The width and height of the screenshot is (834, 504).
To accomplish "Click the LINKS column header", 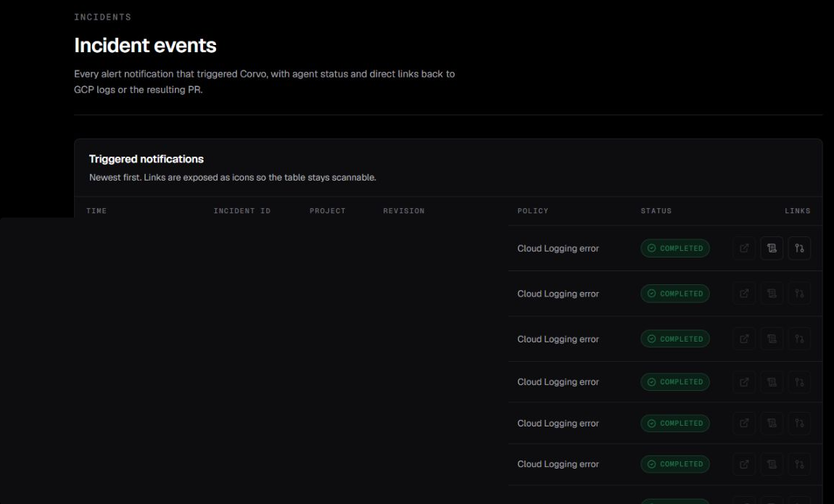I will (797, 211).
